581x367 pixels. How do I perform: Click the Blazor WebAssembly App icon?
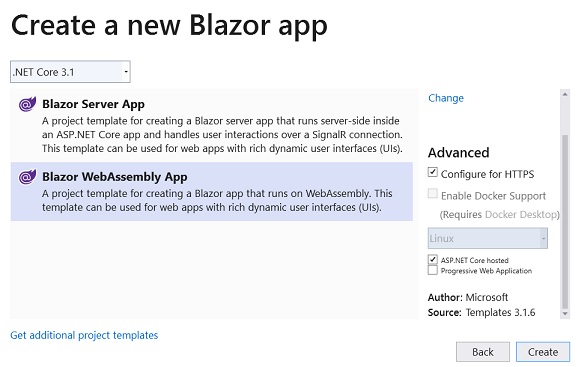(x=27, y=177)
